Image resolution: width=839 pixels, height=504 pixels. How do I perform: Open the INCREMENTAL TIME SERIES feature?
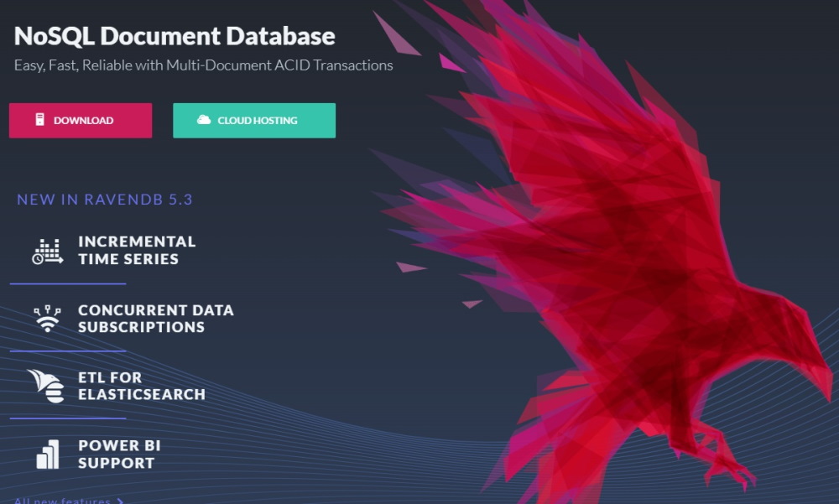click(x=137, y=250)
